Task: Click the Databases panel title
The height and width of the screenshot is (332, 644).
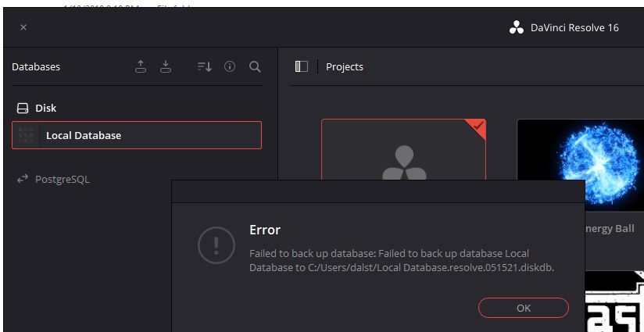Action: coord(36,67)
